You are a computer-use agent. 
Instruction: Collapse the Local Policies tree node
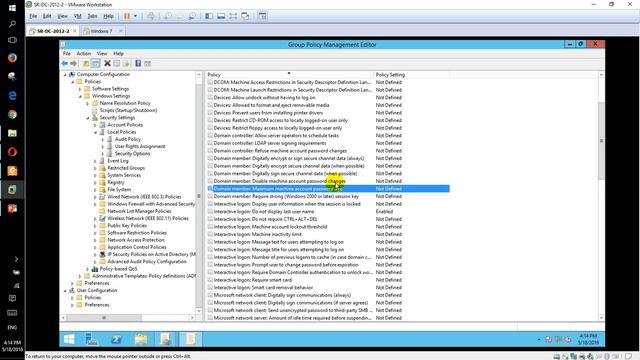96,132
